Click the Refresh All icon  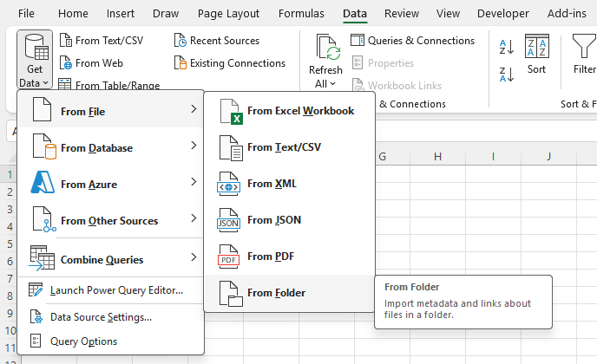coord(328,48)
